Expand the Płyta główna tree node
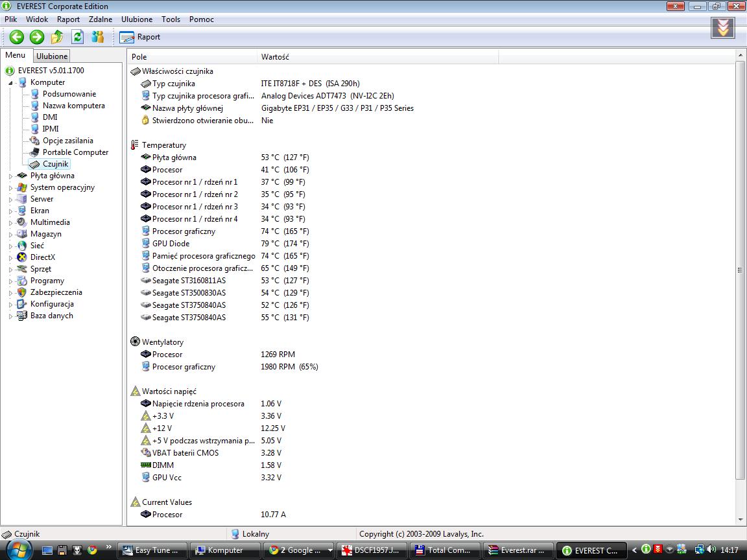Viewport: 747px width, 560px height. pyautogui.click(x=10, y=176)
